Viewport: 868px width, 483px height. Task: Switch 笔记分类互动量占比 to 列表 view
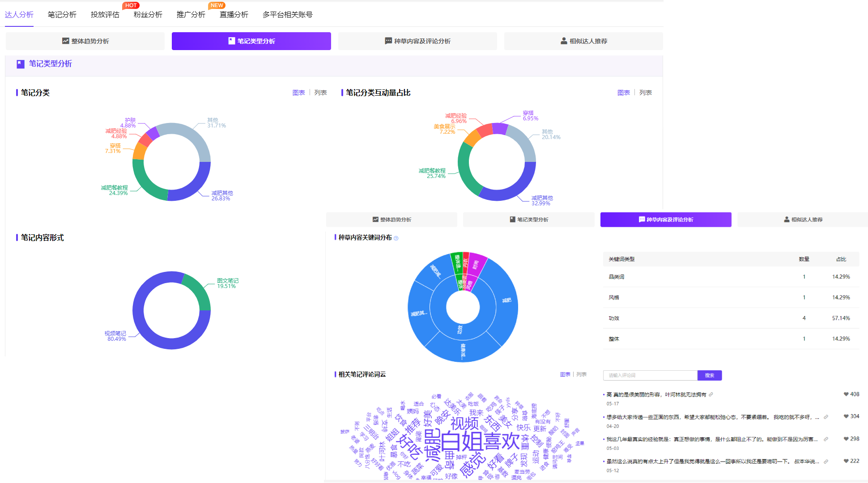pos(645,93)
